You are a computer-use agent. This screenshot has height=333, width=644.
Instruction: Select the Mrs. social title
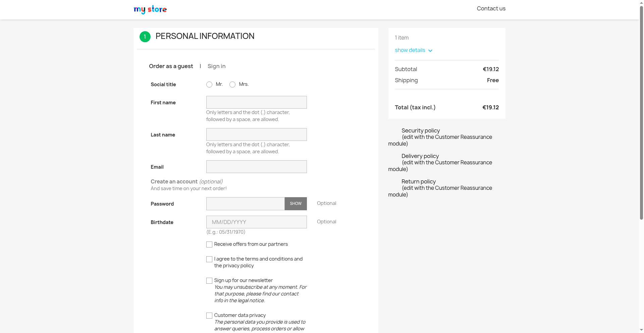tap(232, 85)
